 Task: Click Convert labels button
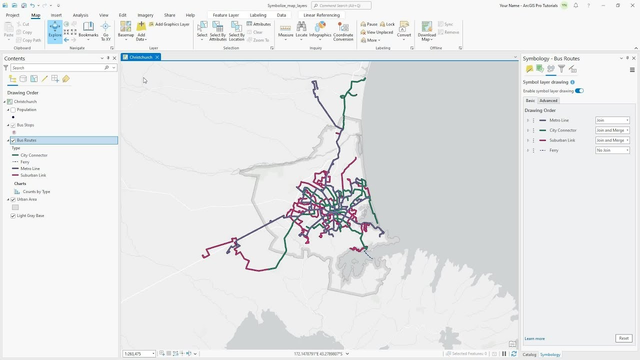click(x=404, y=30)
